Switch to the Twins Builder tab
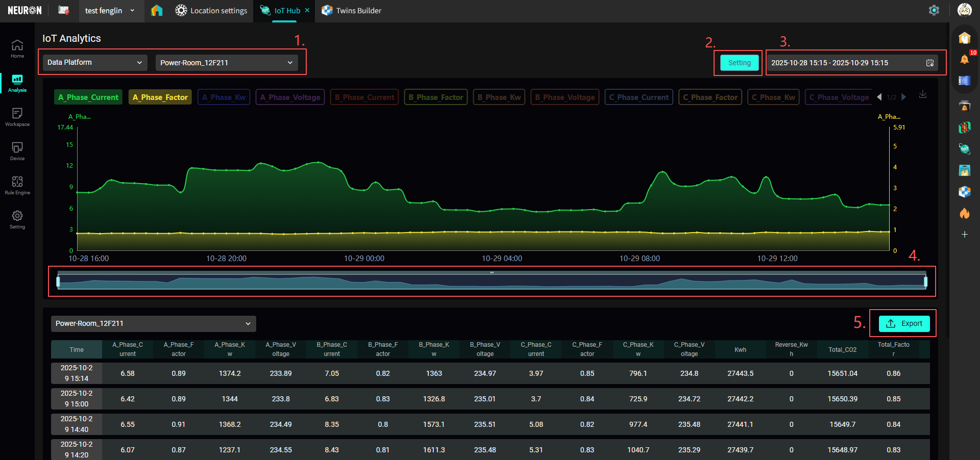This screenshot has width=980, height=460. 352,11
